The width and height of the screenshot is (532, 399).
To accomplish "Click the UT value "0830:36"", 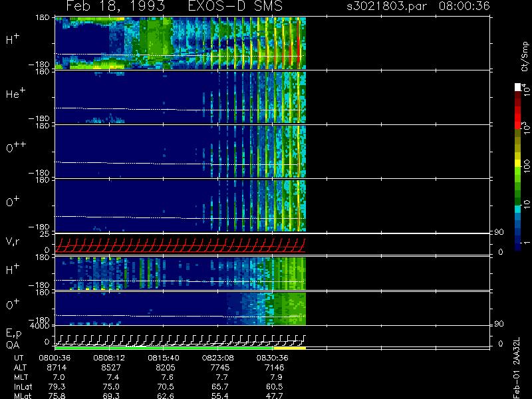I will [272, 358].
